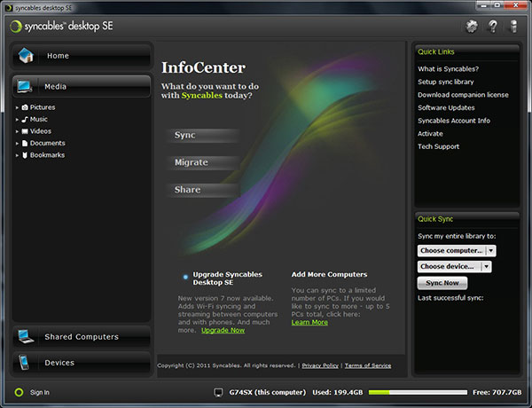Select the Documents label in the tree
Viewport: 532px width, 408px height.
(x=48, y=143)
